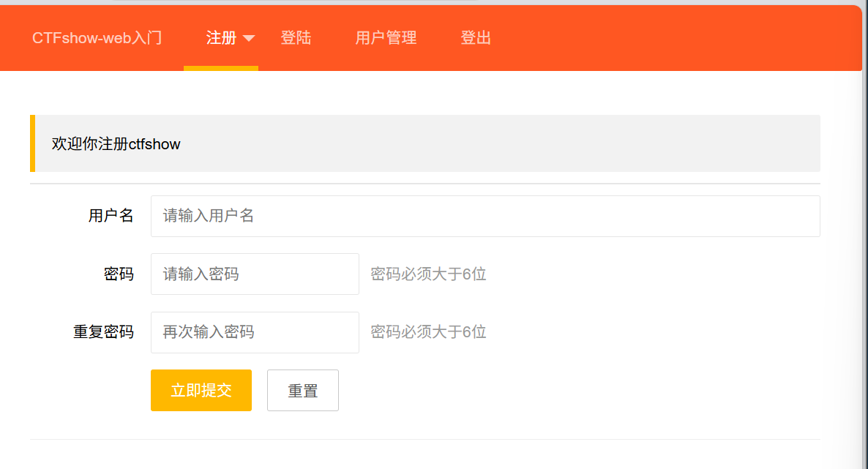
Task: Open 用户管理 in the navigation bar
Action: point(386,38)
